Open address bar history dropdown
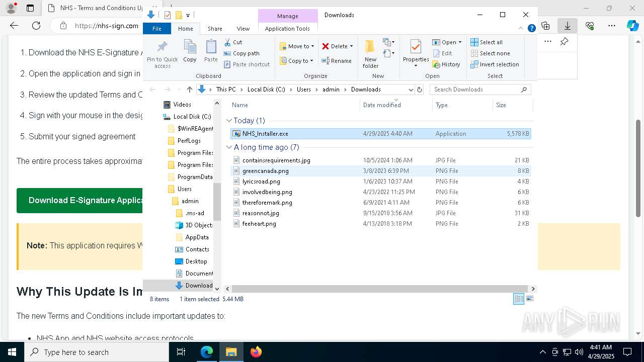644x362 pixels. (x=411, y=89)
